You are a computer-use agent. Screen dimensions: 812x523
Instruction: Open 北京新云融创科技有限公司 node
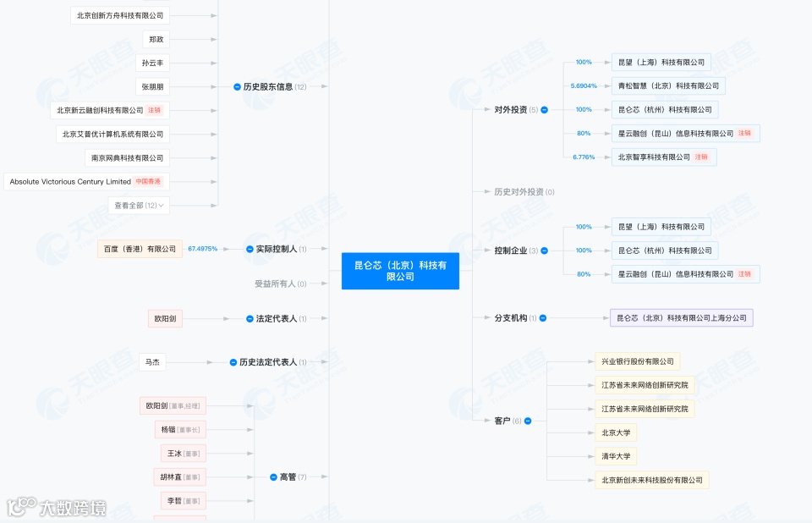pyautogui.click(x=110, y=110)
